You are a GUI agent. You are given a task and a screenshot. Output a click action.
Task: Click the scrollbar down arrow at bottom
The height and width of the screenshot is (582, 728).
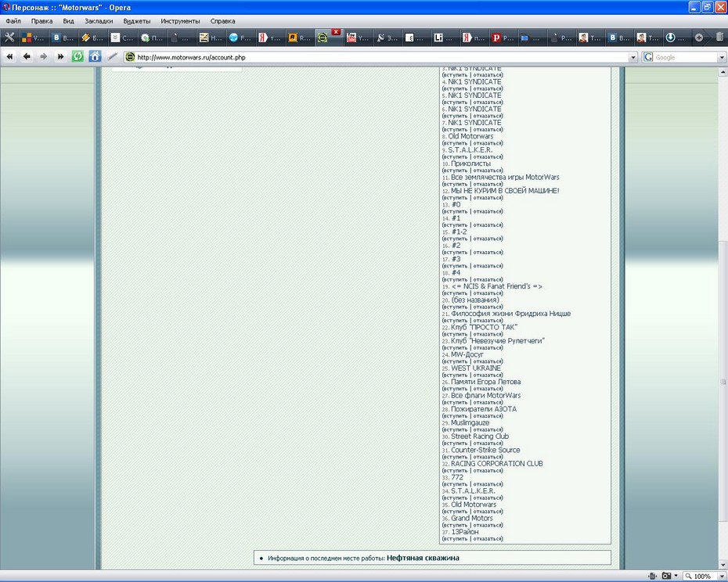(x=723, y=566)
